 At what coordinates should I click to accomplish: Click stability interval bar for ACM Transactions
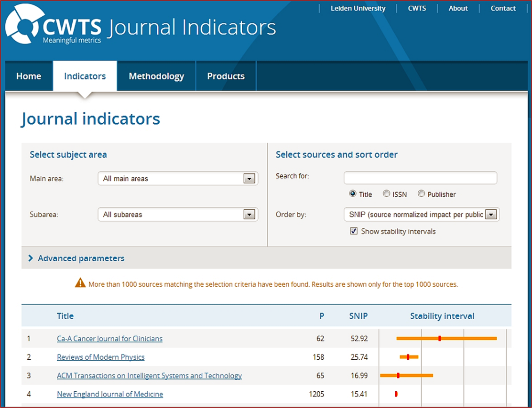point(406,376)
